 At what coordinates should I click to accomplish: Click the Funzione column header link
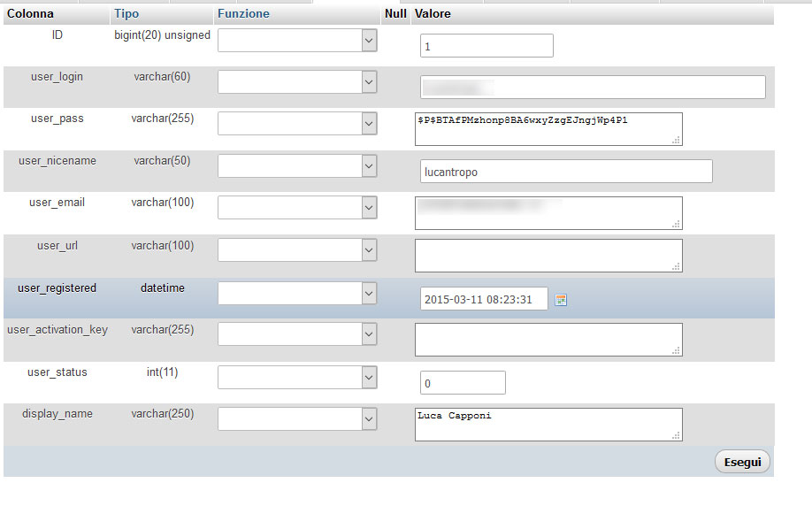(243, 14)
